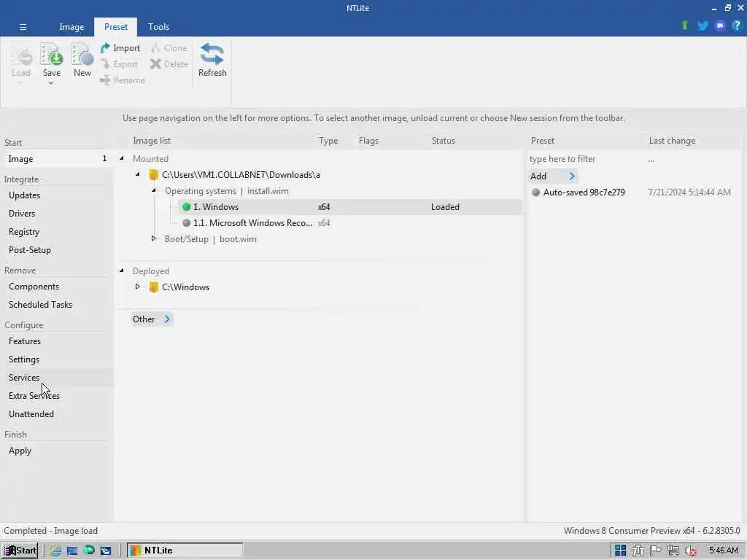Click the Import preset button
This screenshot has width=747, height=560.
tap(120, 48)
